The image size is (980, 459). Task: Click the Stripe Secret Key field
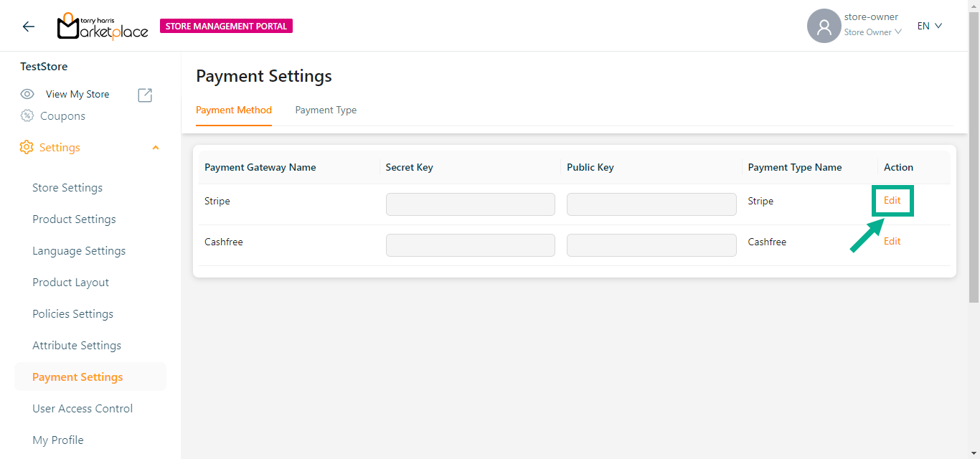(470, 204)
